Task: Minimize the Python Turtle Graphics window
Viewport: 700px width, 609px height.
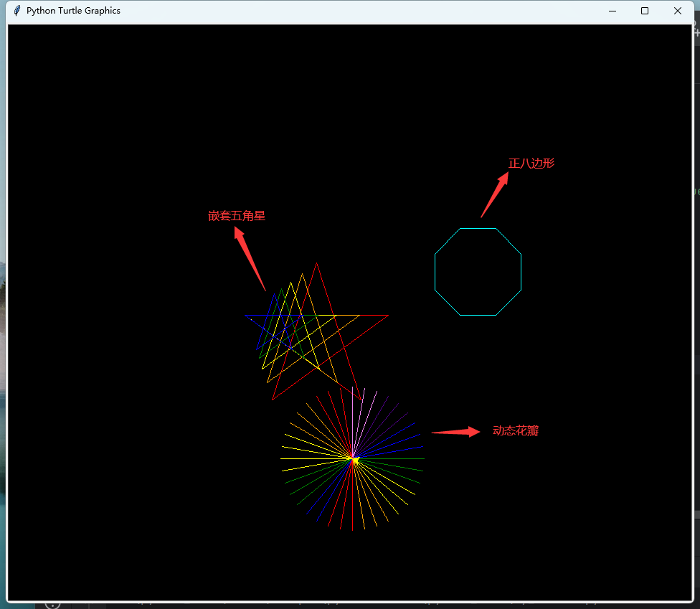Action: pos(612,11)
